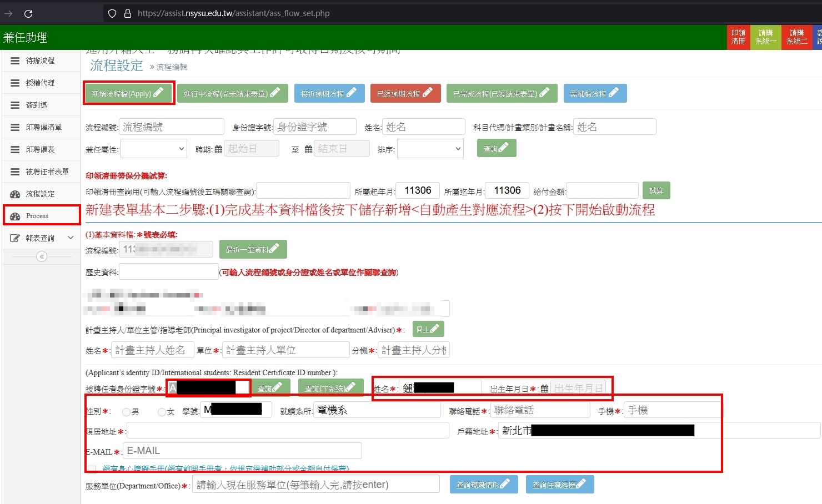Open the 排序 dropdown
This screenshot has height=504, width=822.
tap(430, 149)
